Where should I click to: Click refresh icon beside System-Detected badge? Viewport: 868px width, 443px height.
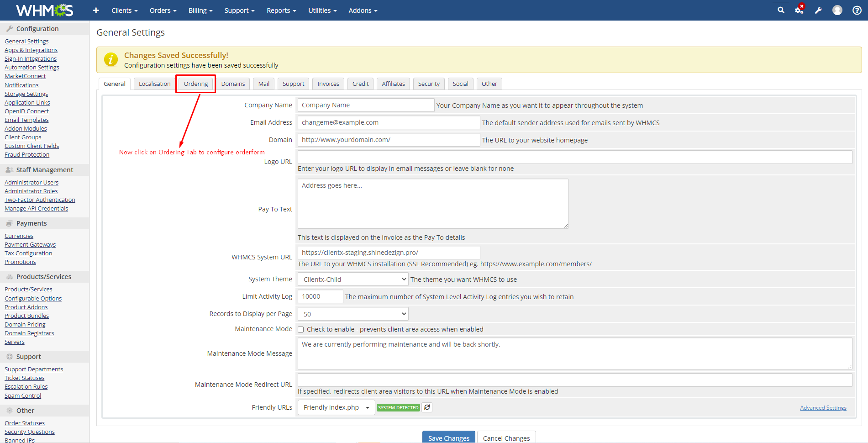tap(427, 407)
